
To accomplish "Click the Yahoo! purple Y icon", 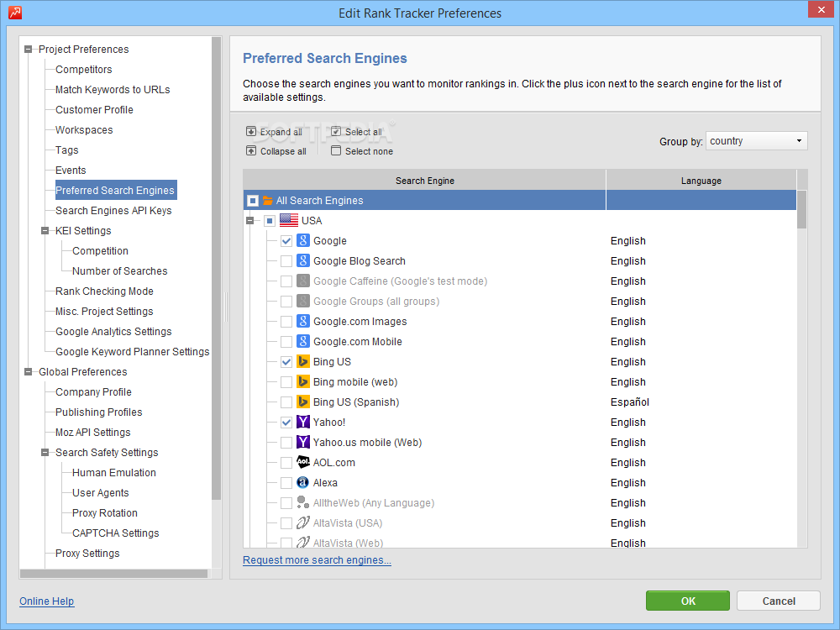I will [303, 423].
